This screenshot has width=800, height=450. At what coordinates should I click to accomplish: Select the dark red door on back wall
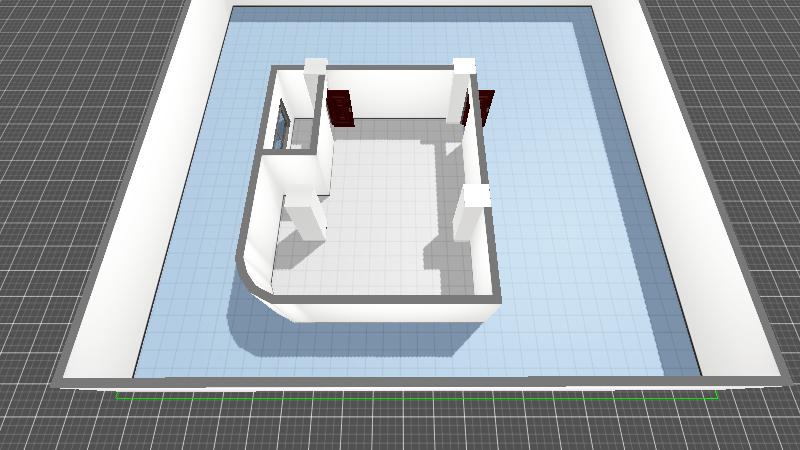341,108
